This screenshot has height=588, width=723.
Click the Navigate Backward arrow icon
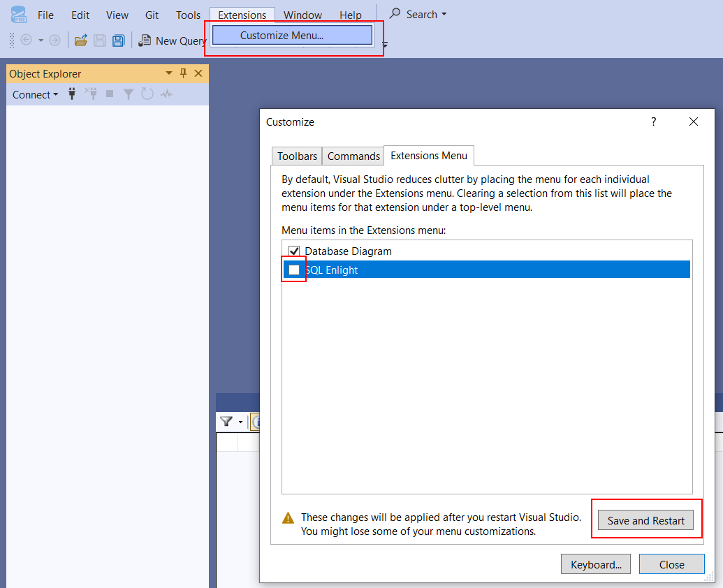[x=27, y=41]
